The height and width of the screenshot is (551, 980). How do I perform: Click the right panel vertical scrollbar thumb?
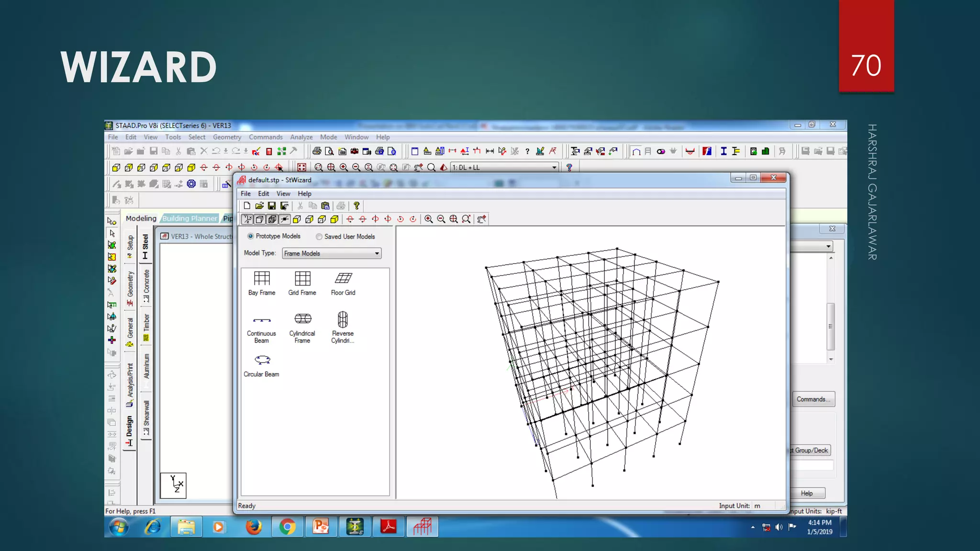831,326
